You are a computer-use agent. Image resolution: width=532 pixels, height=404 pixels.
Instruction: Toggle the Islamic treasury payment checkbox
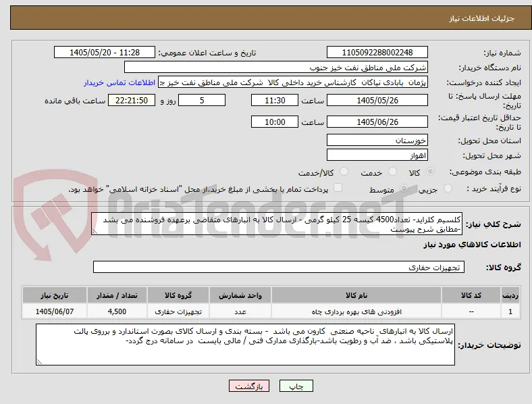[x=338, y=188]
